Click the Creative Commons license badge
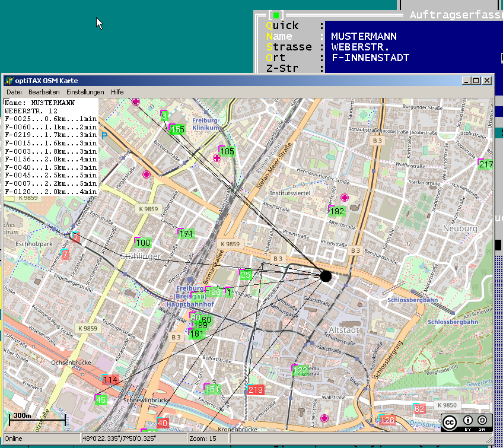The width and height of the screenshot is (503, 448). (466, 422)
